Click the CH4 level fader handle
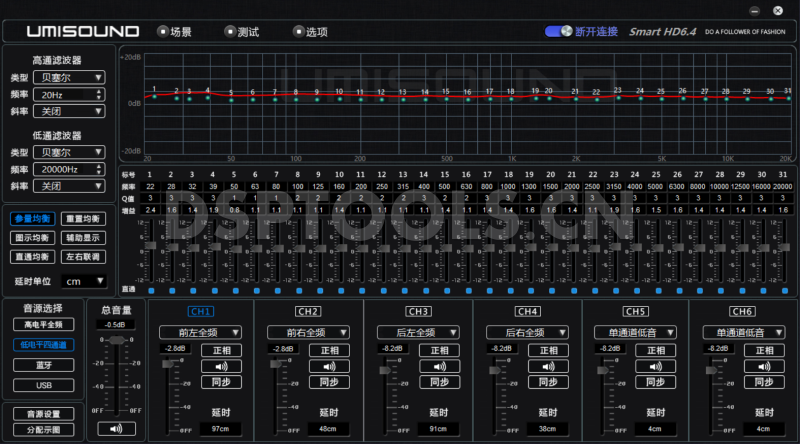The width and height of the screenshot is (800, 444). point(494,370)
